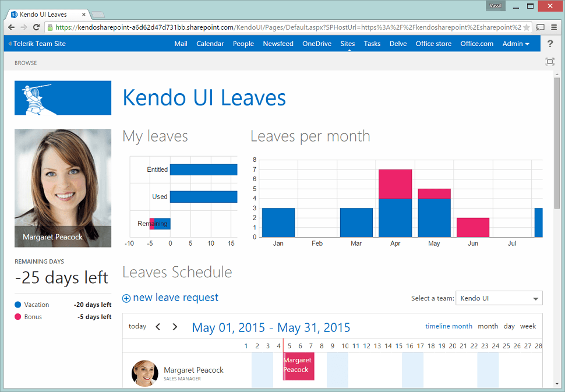This screenshot has width=565, height=392.
Task: Jump to today in the scheduler
Action: [137, 326]
